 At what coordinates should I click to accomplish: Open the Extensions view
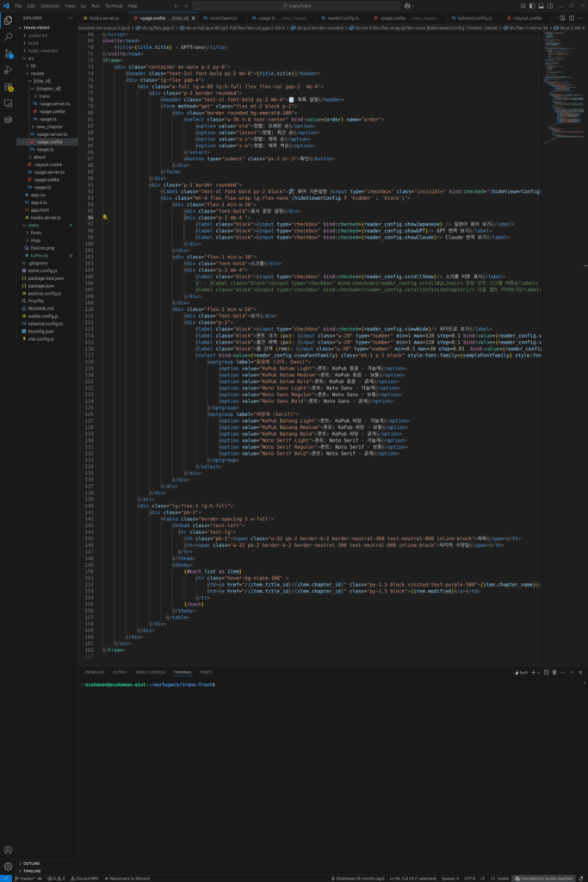[x=8, y=87]
